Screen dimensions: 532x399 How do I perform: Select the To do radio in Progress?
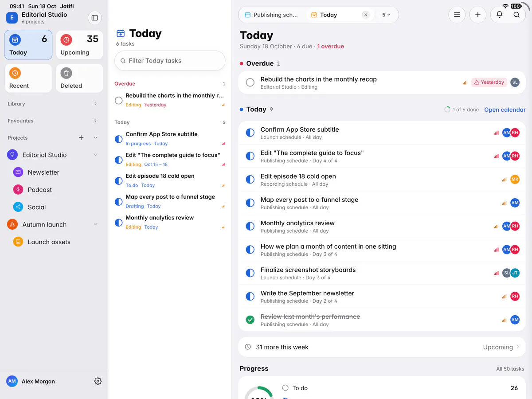pos(285,388)
